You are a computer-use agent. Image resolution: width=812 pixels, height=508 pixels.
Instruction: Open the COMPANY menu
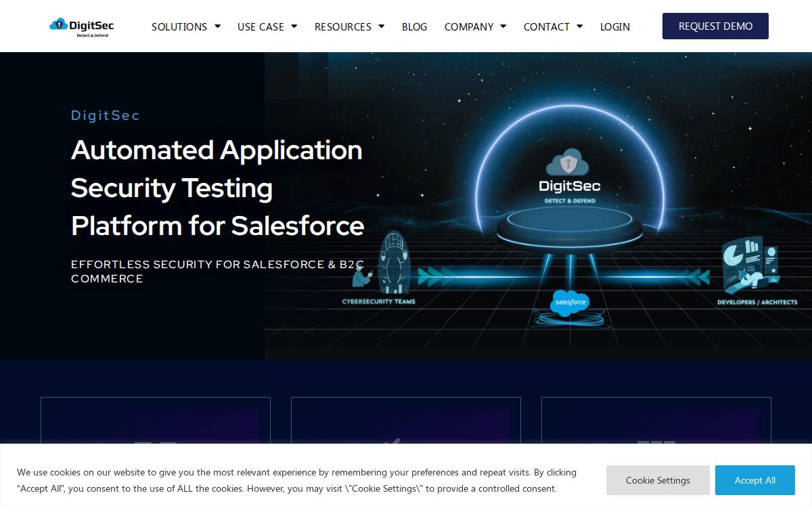click(469, 26)
